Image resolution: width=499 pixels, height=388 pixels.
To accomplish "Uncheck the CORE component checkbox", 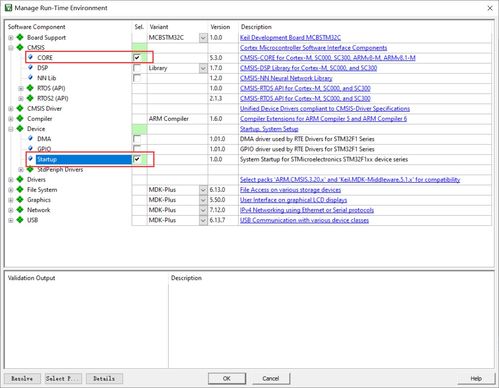I will [x=137, y=58].
